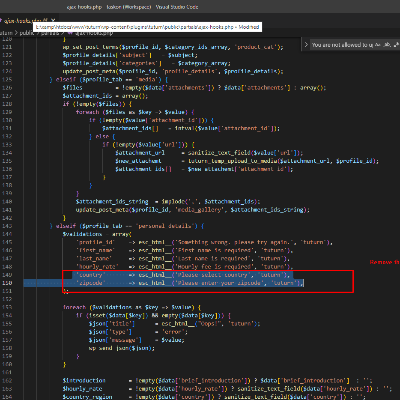Click the $introduction assignment line
400x400 pixels.
[x=217, y=381]
